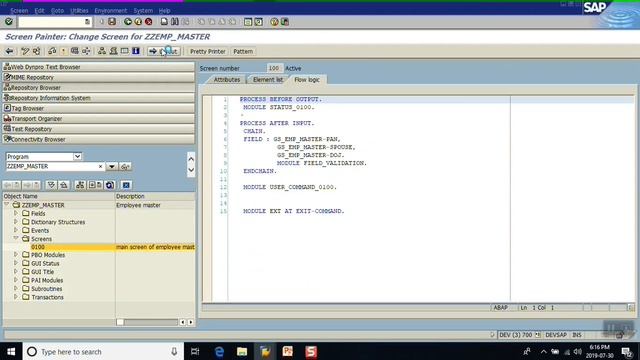Click the Create new session icon
Viewport: 640px width, 360px height.
[248, 22]
